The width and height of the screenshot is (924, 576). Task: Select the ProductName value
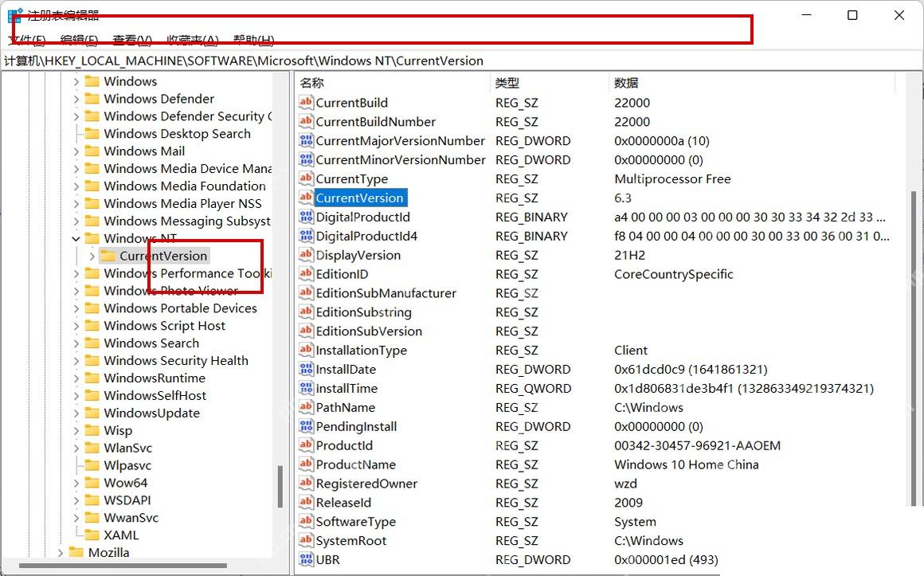tap(356, 464)
